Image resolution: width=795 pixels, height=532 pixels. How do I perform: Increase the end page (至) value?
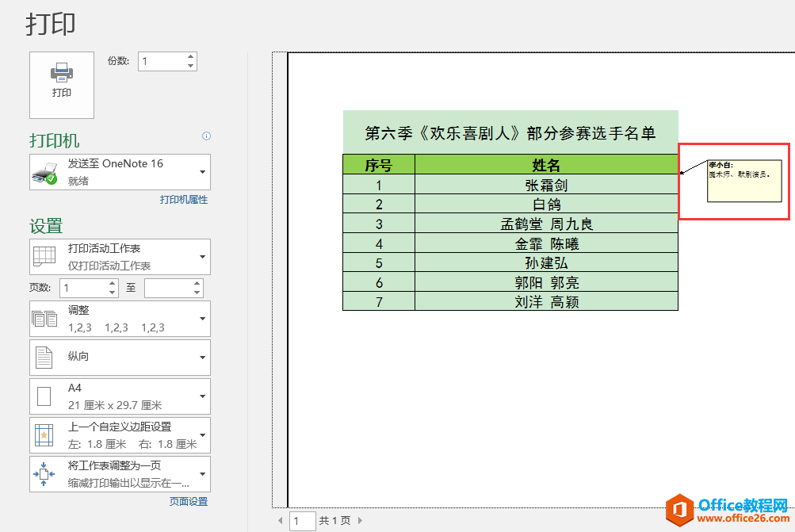tap(197, 284)
